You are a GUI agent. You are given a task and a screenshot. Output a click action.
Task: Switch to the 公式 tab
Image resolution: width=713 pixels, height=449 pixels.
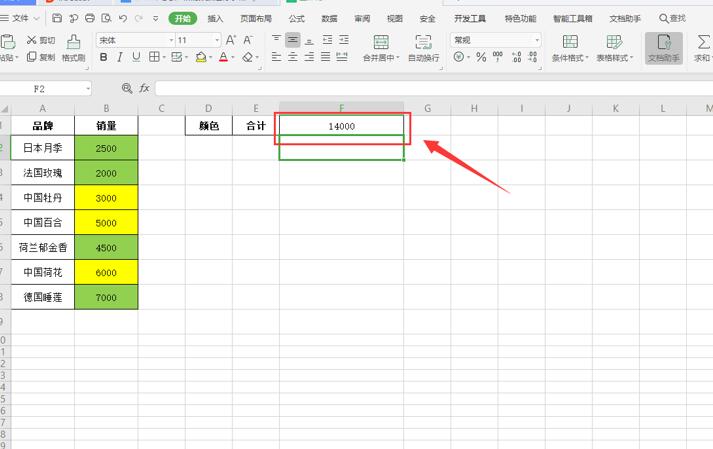click(296, 19)
